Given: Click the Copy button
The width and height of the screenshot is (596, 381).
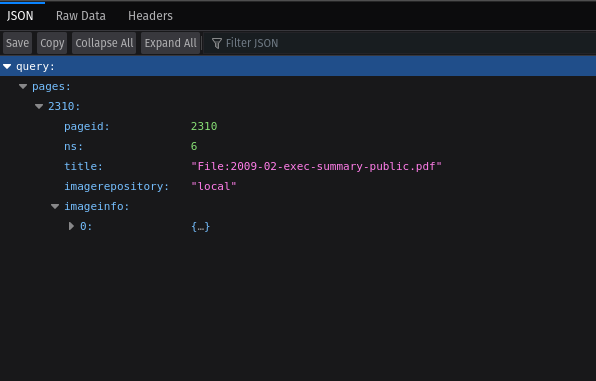Looking at the screenshot, I should coord(52,43).
